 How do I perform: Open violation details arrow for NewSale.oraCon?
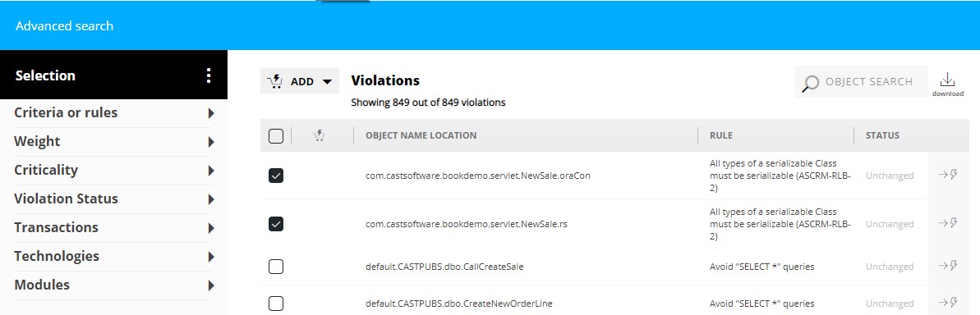[x=948, y=175]
